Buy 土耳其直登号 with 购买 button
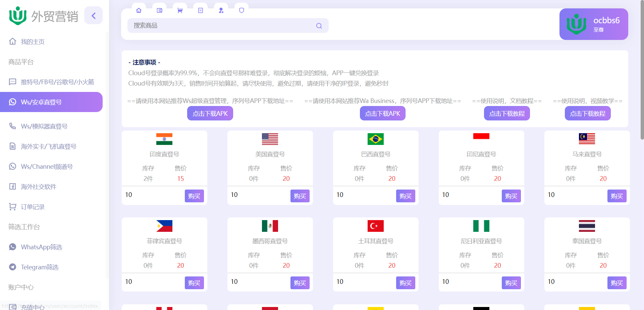Image resolution: width=644 pixels, height=310 pixels. click(406, 283)
